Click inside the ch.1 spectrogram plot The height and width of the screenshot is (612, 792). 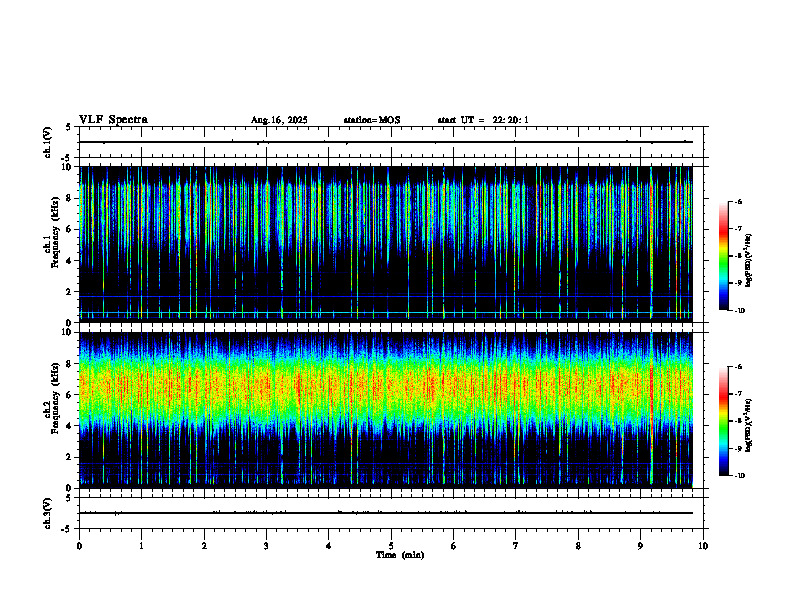[386, 244]
